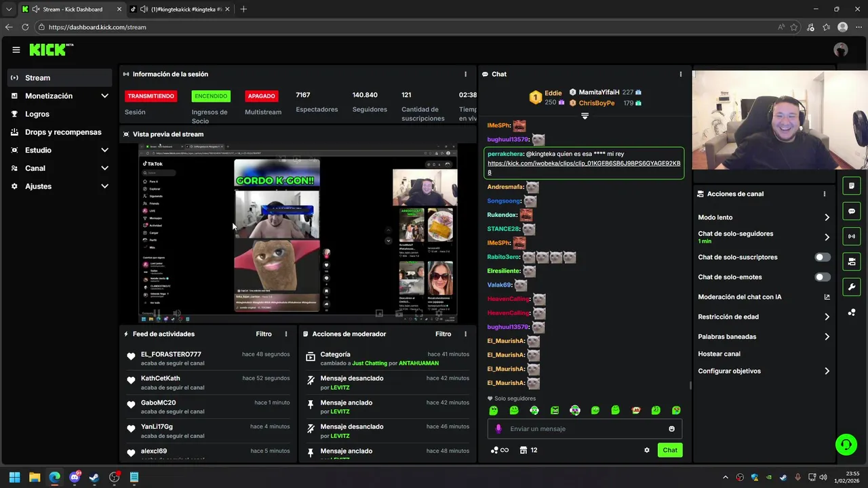This screenshot has width=868, height=488.
Task: Toggle Chat de solo-emotes switch
Action: 823,277
